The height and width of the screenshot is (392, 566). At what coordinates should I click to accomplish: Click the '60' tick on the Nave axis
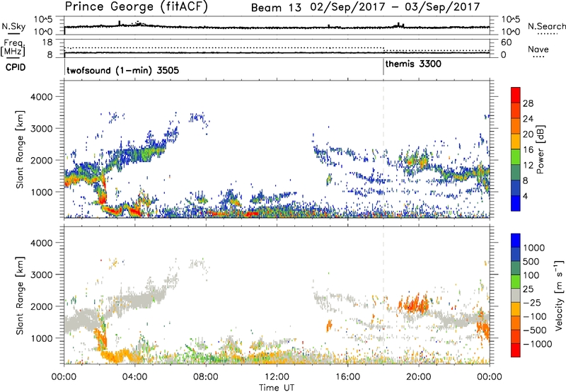[506, 42]
